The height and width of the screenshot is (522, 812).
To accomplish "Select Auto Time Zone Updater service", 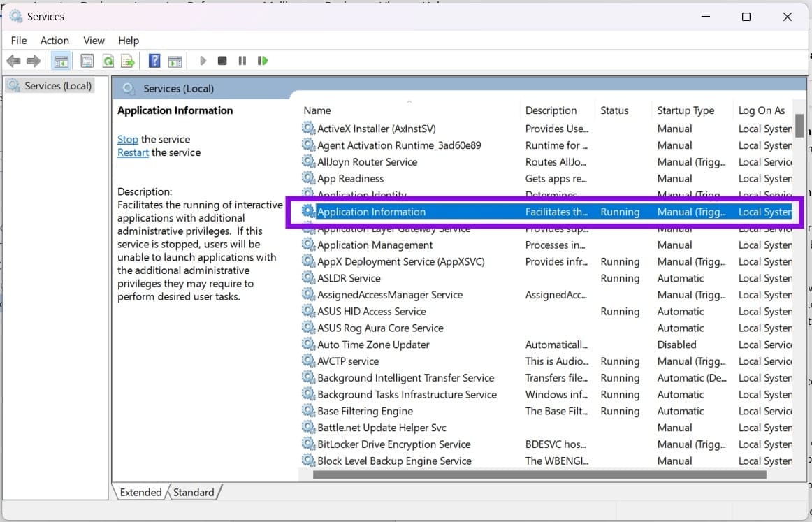I will pos(546,345).
